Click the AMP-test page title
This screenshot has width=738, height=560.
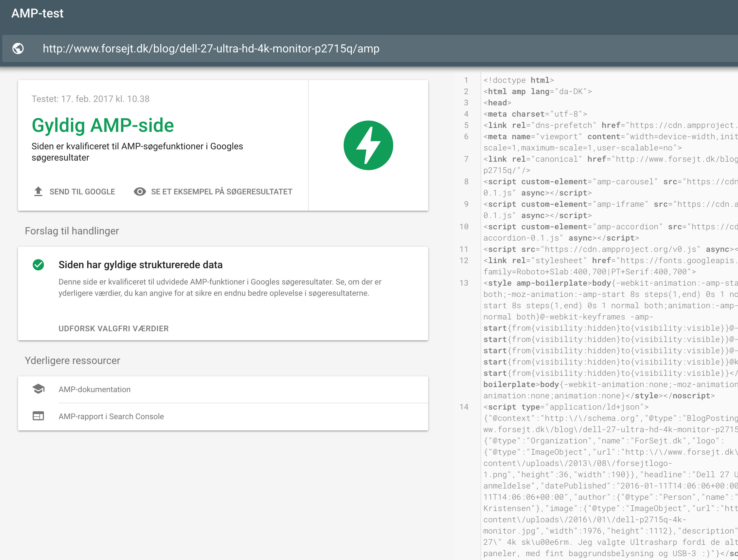point(37,13)
